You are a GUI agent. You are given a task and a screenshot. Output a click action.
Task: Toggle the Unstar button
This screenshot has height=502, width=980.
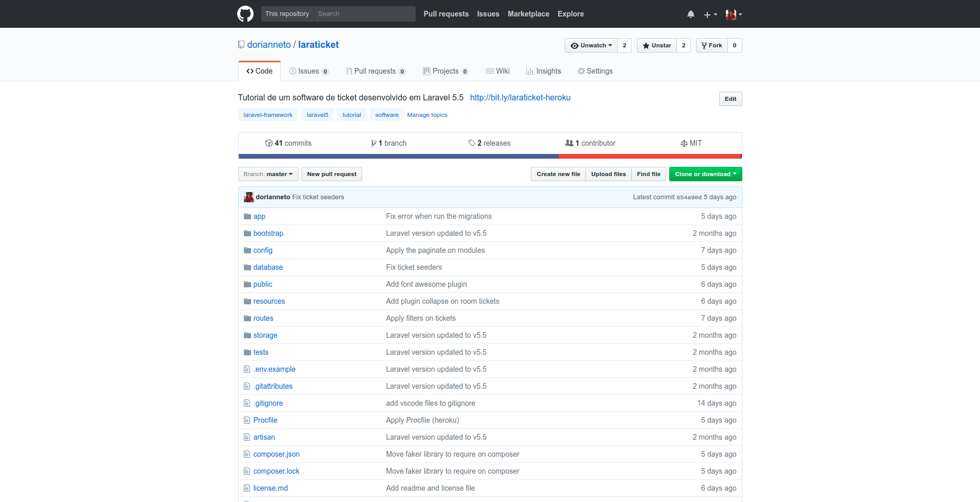pos(657,45)
